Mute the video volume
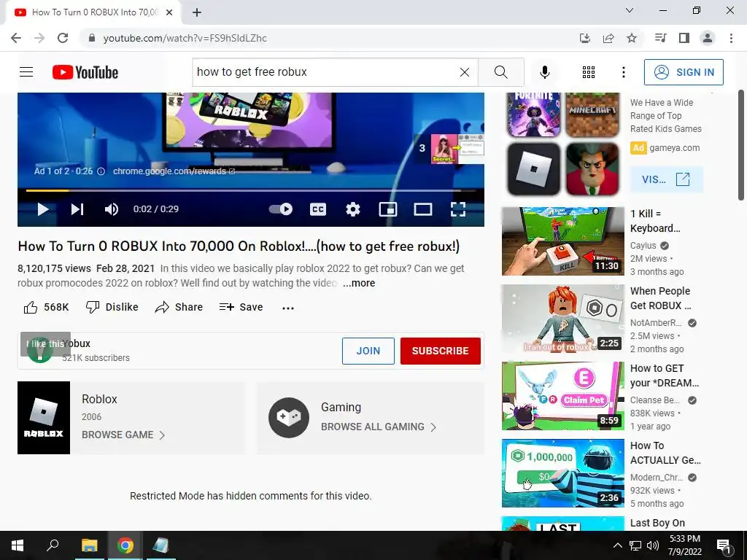Viewport: 747px width, 560px height. pos(112,209)
